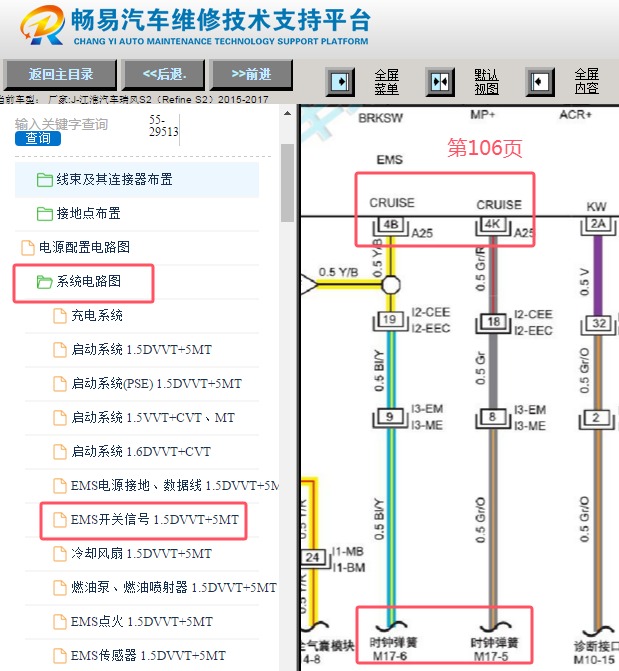Click connector pin 9 I3-EM
Screen dimensions: 619x671
[389, 417]
